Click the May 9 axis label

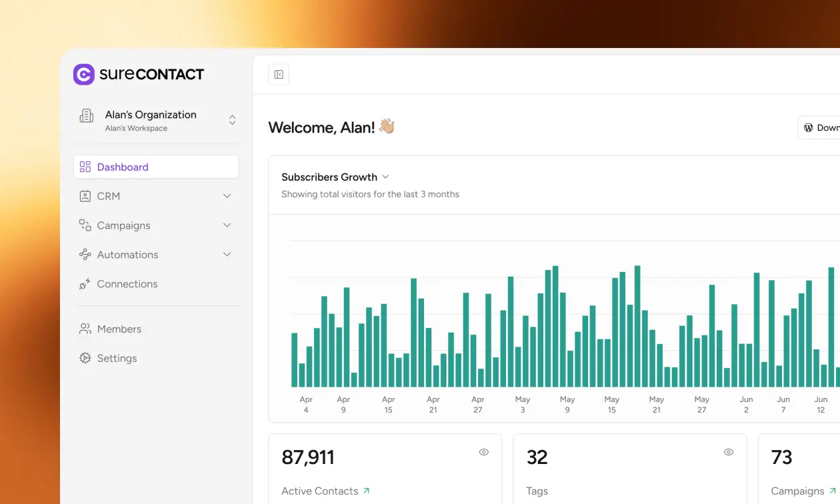click(567, 405)
